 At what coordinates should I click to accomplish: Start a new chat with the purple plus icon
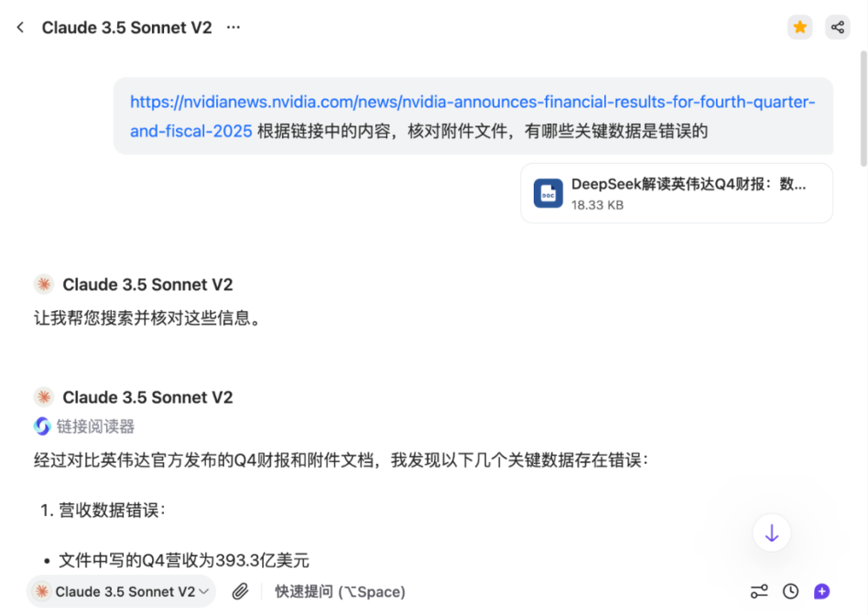pyautogui.click(x=821, y=592)
